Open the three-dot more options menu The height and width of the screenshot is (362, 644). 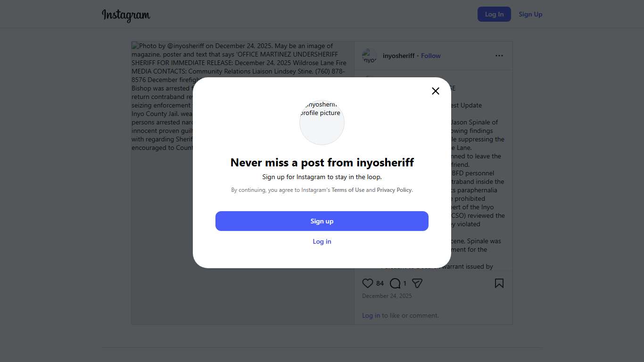click(x=499, y=56)
